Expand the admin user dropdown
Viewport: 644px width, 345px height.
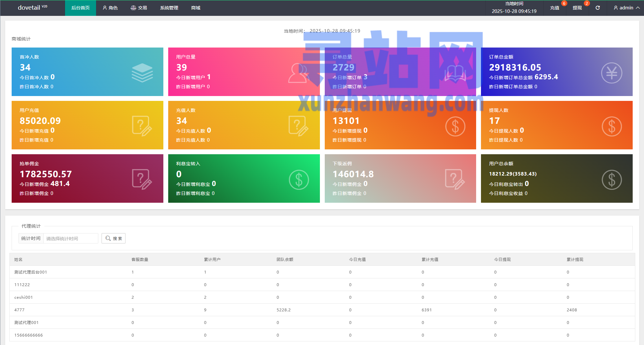pos(627,8)
